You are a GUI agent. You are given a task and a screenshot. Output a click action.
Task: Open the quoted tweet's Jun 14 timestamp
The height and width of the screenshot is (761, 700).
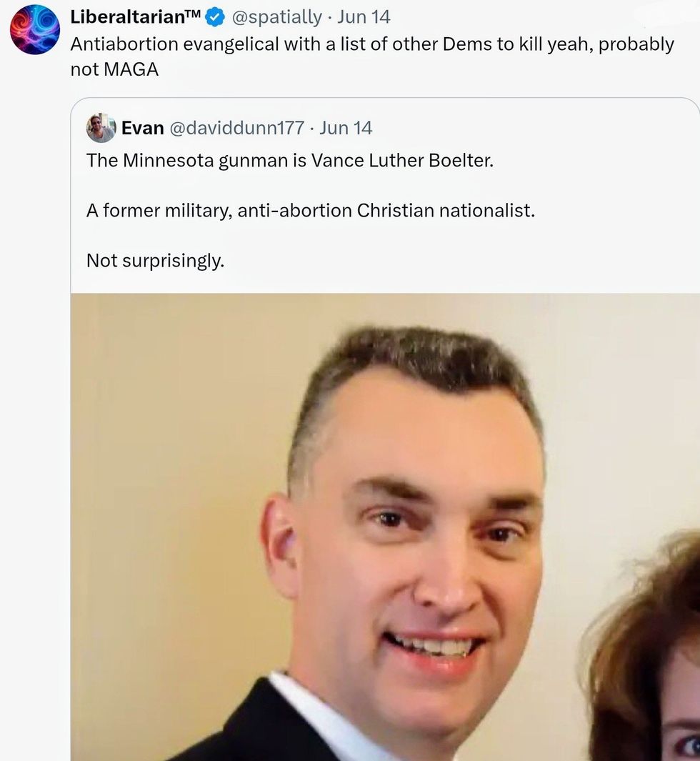(x=346, y=128)
